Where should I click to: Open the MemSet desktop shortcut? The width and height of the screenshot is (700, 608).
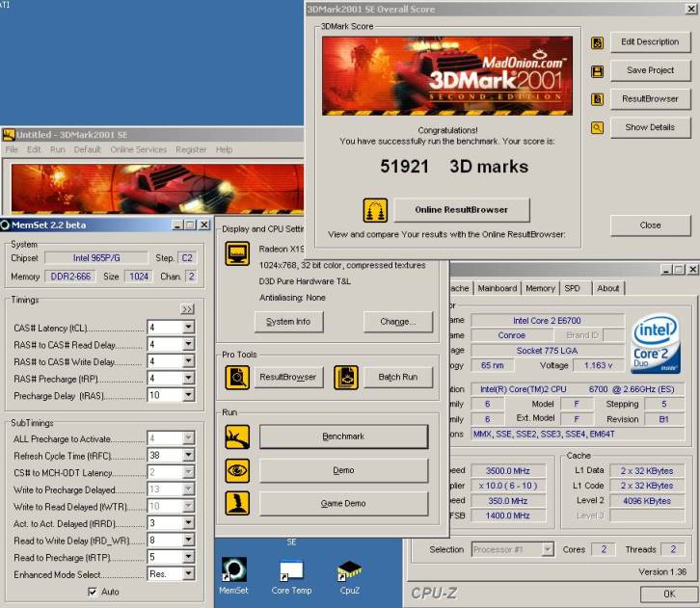tap(234, 575)
